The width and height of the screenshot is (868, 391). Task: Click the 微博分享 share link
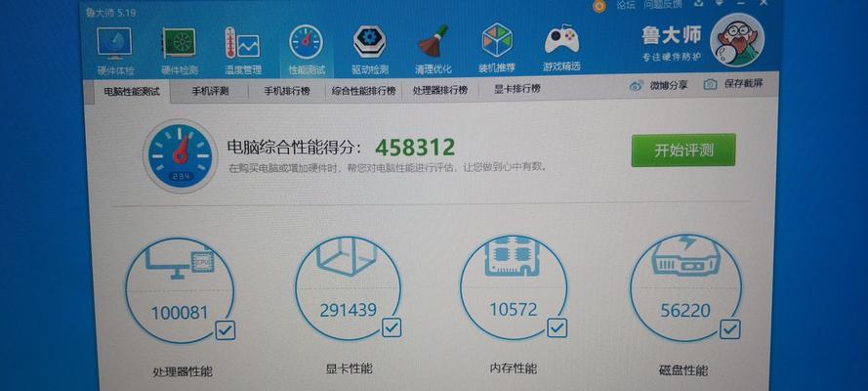pos(668,85)
